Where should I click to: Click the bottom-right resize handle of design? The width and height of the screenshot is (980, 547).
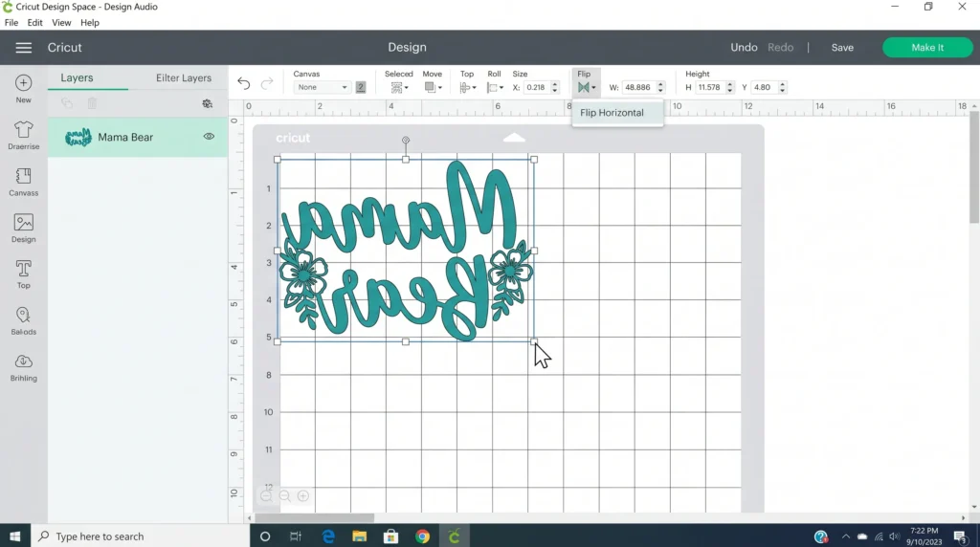(x=534, y=341)
